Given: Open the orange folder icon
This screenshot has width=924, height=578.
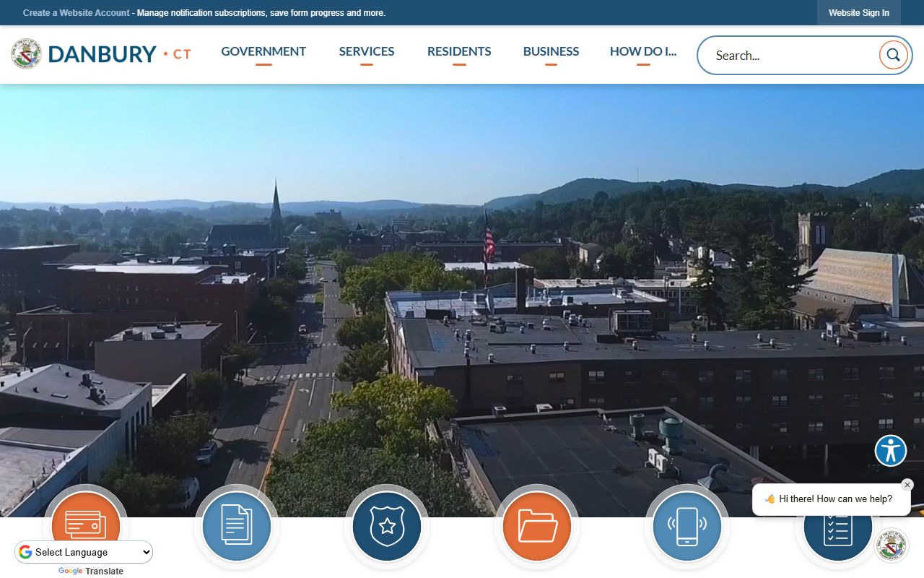Looking at the screenshot, I should (537, 526).
